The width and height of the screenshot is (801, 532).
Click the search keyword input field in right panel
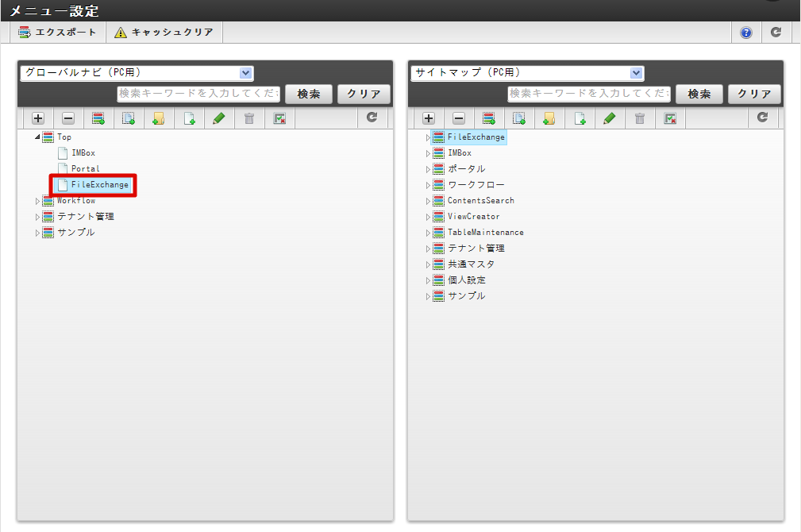click(x=588, y=93)
